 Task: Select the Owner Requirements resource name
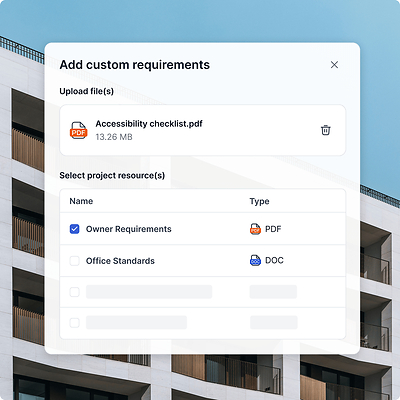129,229
